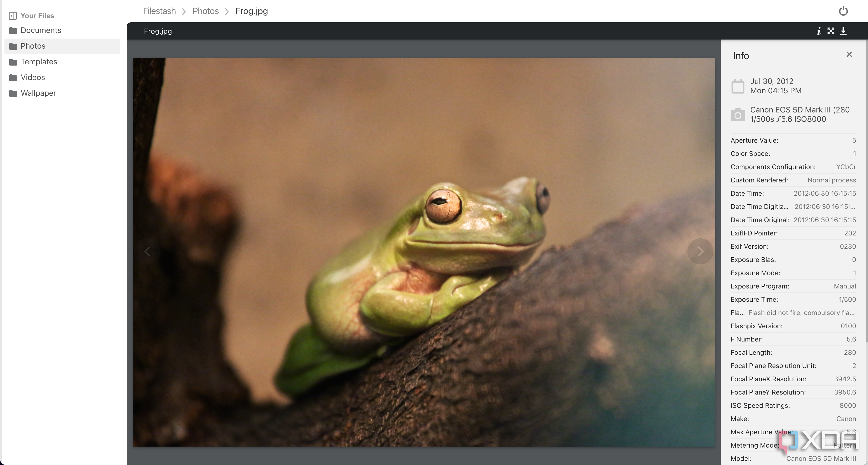Click the YCbCr Components Configuration value
The image size is (868, 465).
846,167
